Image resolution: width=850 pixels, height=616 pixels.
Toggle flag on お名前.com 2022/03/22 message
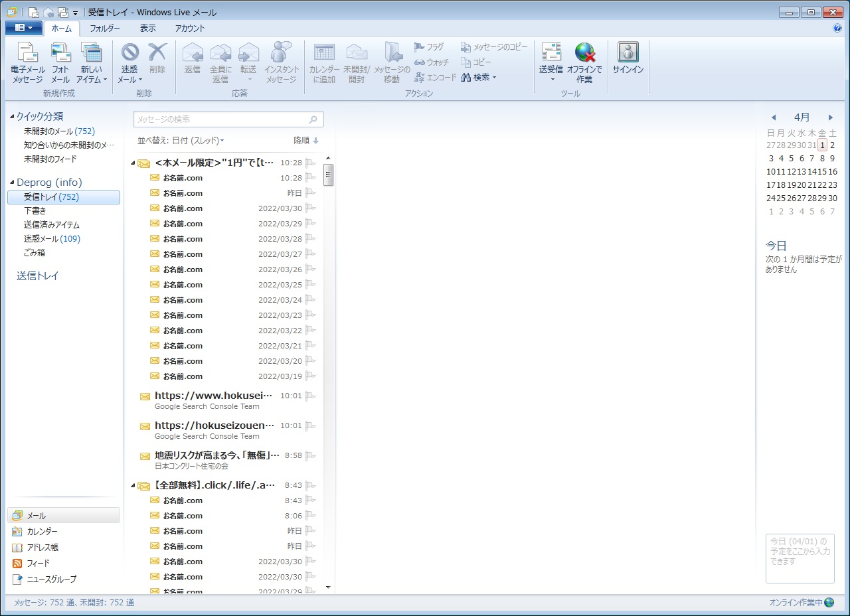point(311,331)
